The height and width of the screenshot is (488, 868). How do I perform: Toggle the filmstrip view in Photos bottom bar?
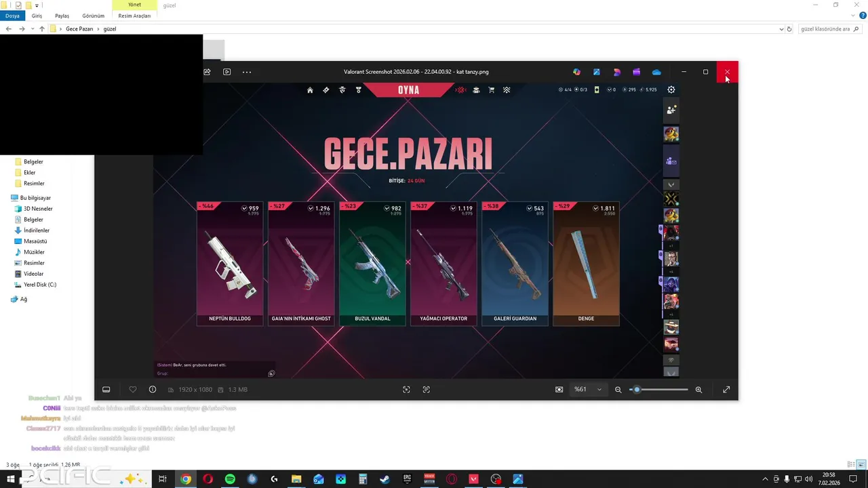tap(106, 390)
